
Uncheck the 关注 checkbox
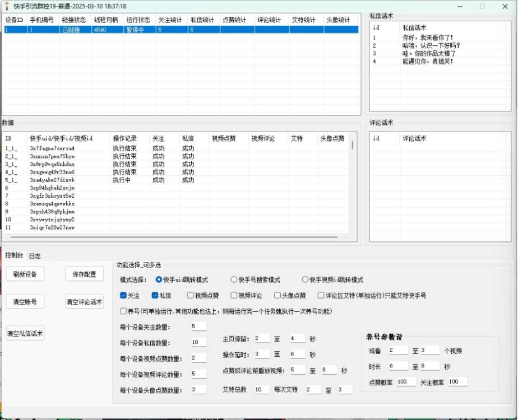124,295
